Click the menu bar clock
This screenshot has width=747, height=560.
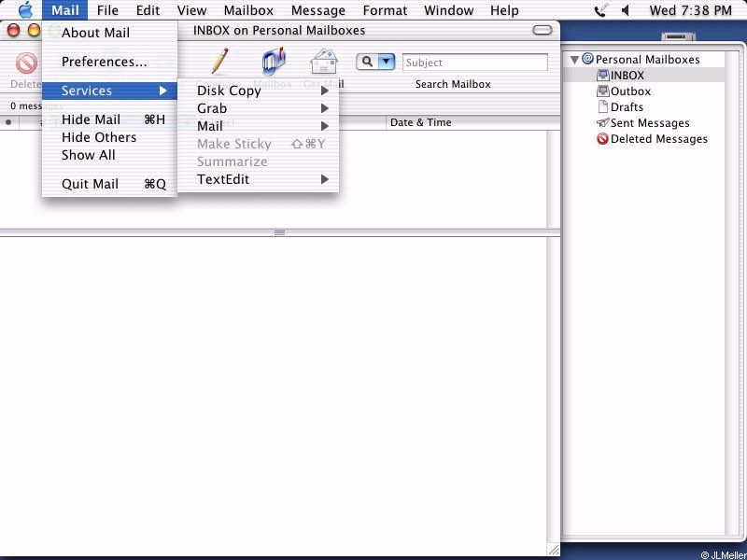(x=690, y=10)
